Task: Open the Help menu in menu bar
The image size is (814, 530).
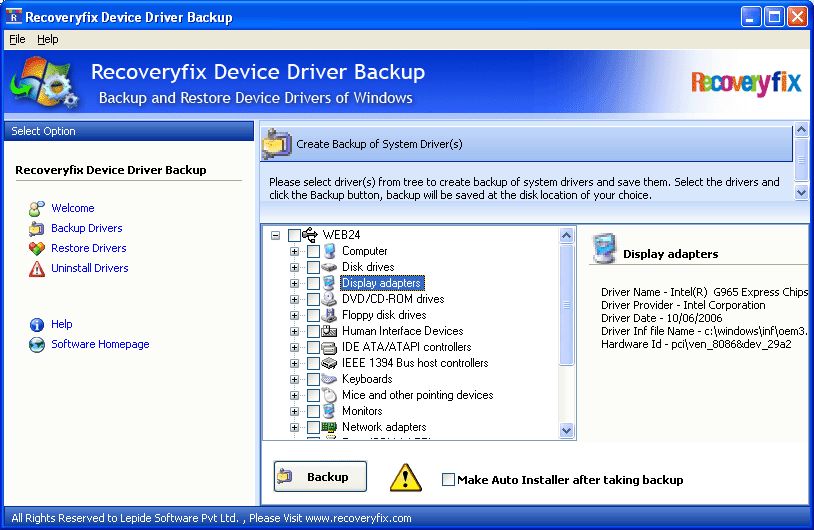Action: tap(48, 39)
